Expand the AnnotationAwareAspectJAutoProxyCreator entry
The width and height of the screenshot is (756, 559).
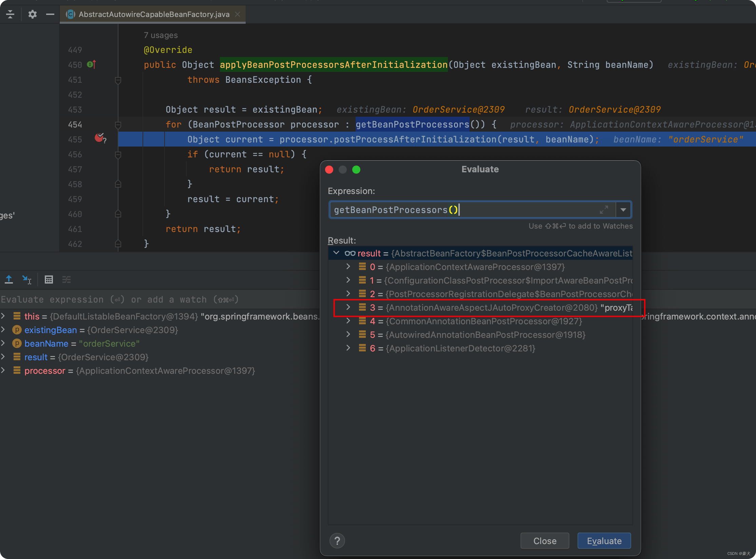[348, 307]
